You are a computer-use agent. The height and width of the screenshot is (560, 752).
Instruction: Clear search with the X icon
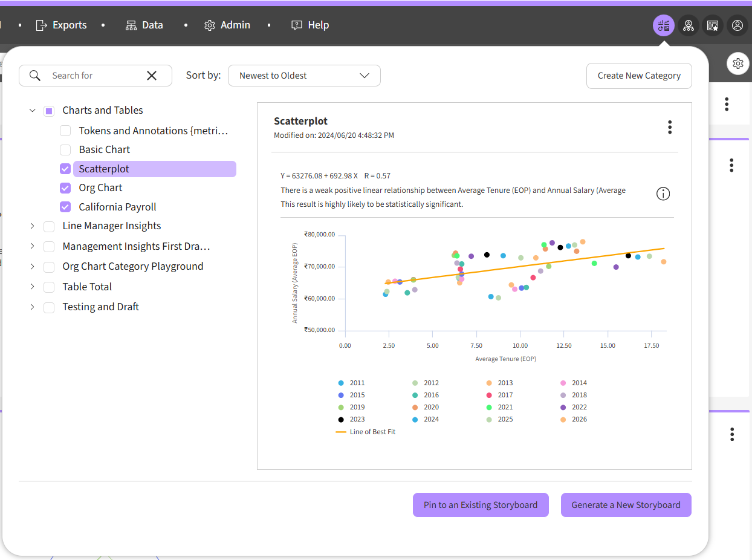(x=152, y=76)
